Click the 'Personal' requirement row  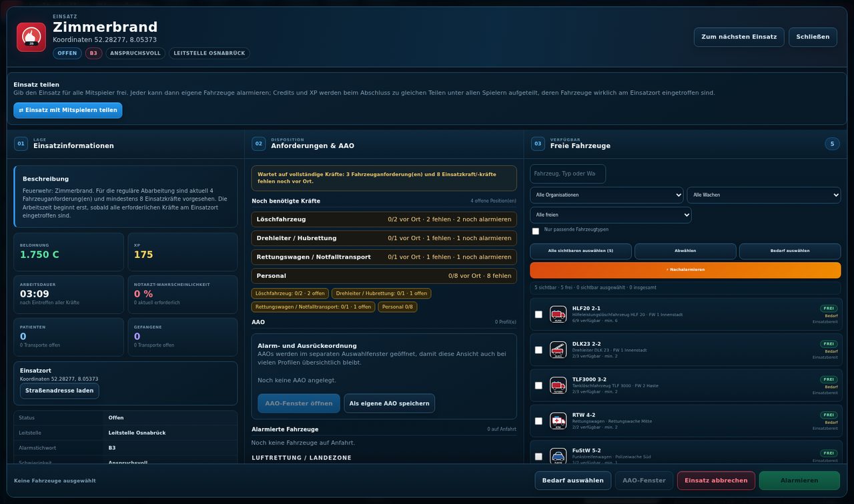(384, 275)
